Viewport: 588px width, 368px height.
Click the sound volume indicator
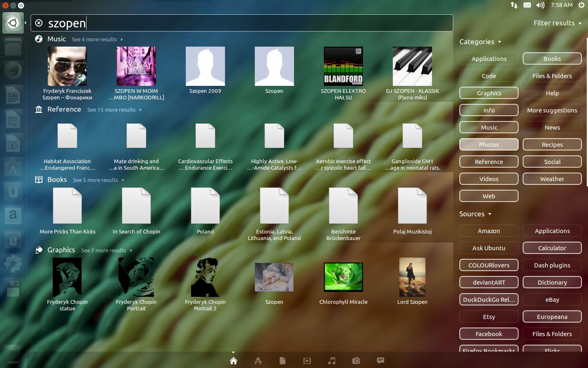(x=540, y=5)
